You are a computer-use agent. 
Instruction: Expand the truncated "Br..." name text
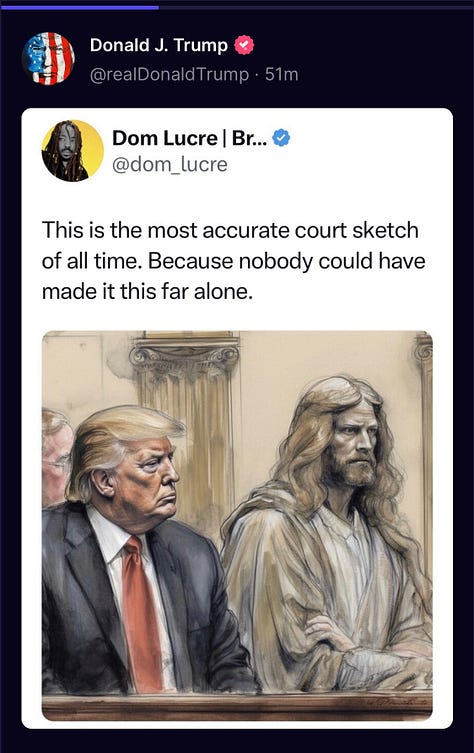coord(250,138)
